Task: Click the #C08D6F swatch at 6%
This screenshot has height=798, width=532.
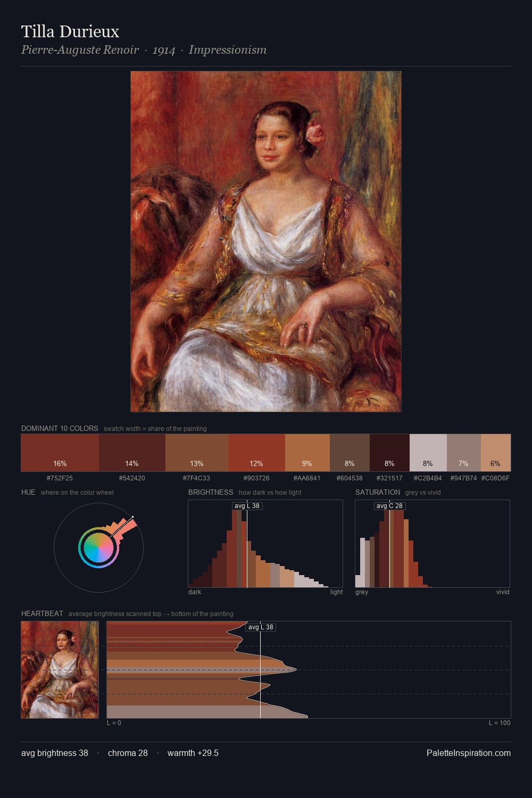Action: (496, 453)
